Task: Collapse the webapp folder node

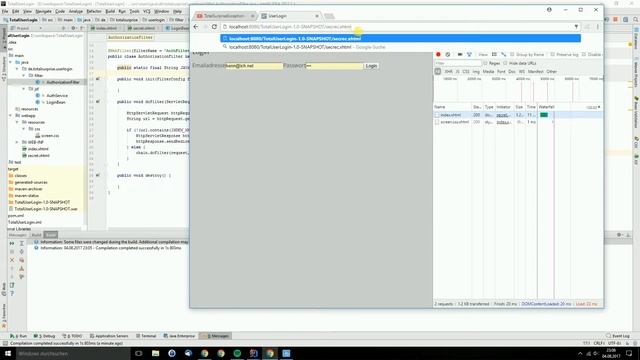Action: click(x=11, y=116)
